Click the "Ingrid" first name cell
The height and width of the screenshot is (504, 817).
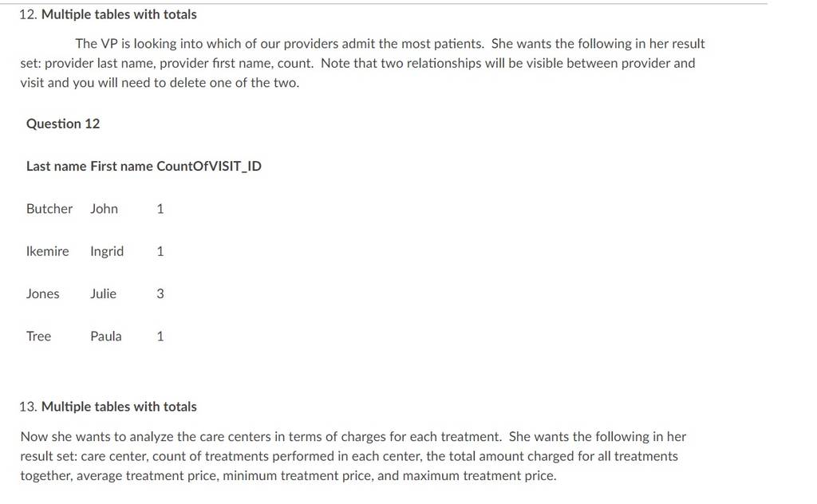[x=107, y=252]
